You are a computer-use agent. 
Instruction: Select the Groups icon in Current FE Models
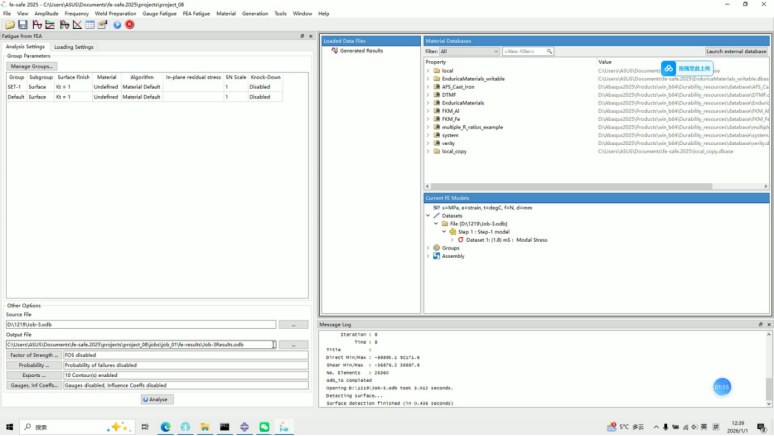click(436, 248)
